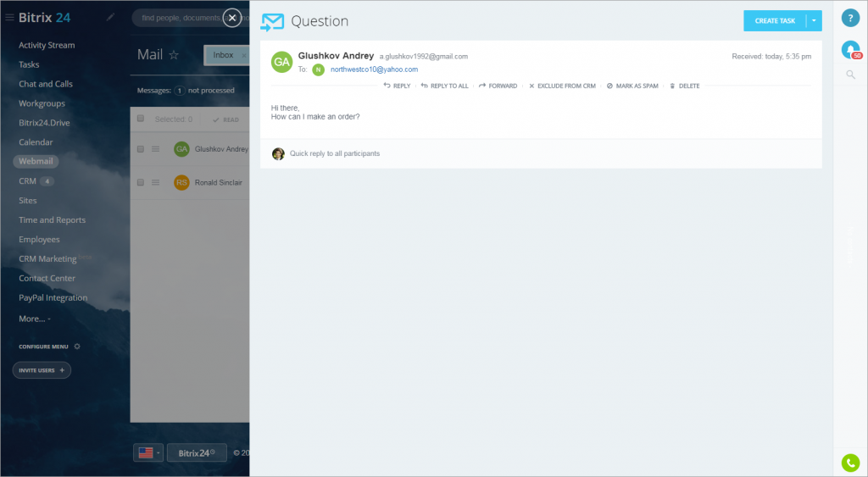Open Contact Center

(x=47, y=279)
